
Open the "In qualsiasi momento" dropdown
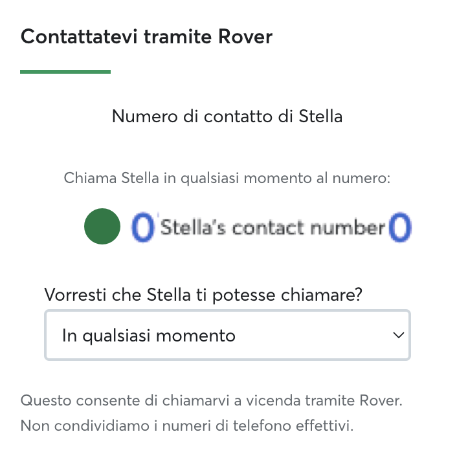click(228, 335)
